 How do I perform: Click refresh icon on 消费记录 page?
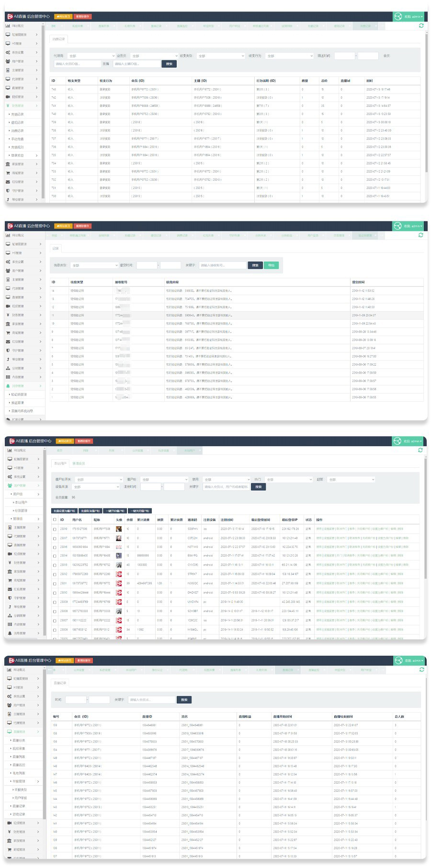[x=421, y=26]
